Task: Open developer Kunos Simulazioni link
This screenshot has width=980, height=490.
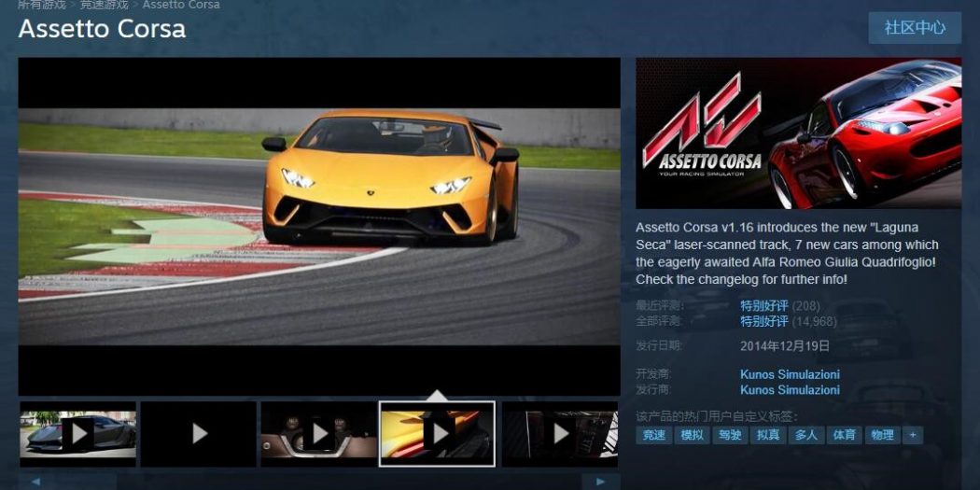Action: 790,374
